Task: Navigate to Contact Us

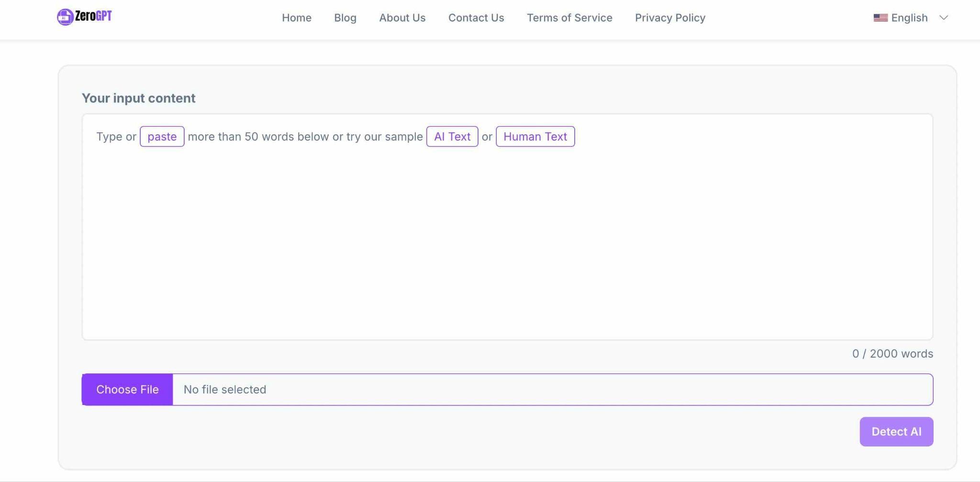Action: [x=476, y=18]
